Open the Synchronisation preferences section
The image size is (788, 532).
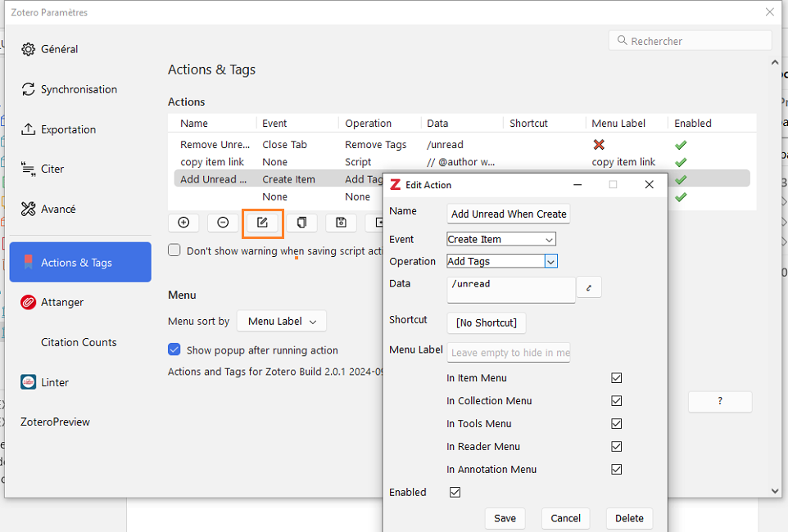click(80, 89)
